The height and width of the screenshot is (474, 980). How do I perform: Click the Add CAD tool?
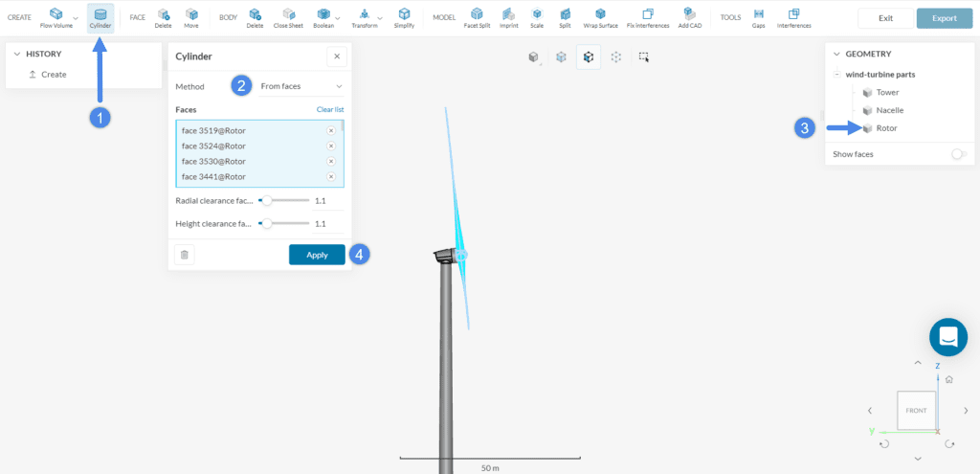pyautogui.click(x=689, y=18)
